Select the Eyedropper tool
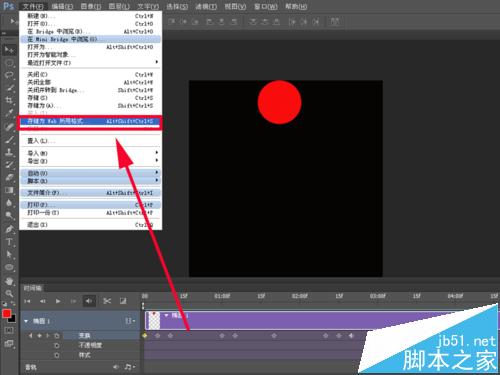 tap(9, 113)
